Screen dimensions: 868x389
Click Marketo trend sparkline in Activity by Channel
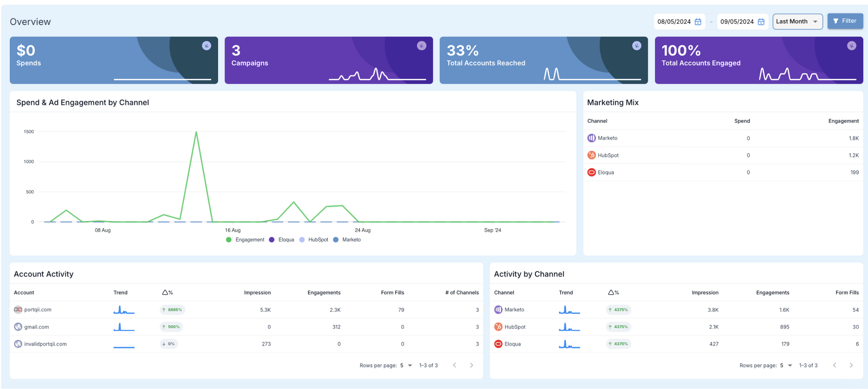coord(570,310)
